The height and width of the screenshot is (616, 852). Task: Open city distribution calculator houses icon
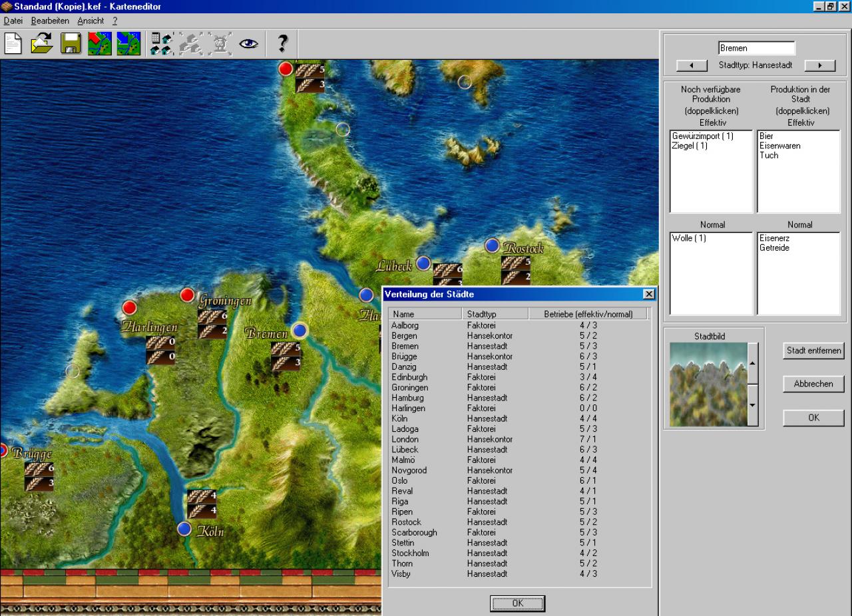point(162,44)
